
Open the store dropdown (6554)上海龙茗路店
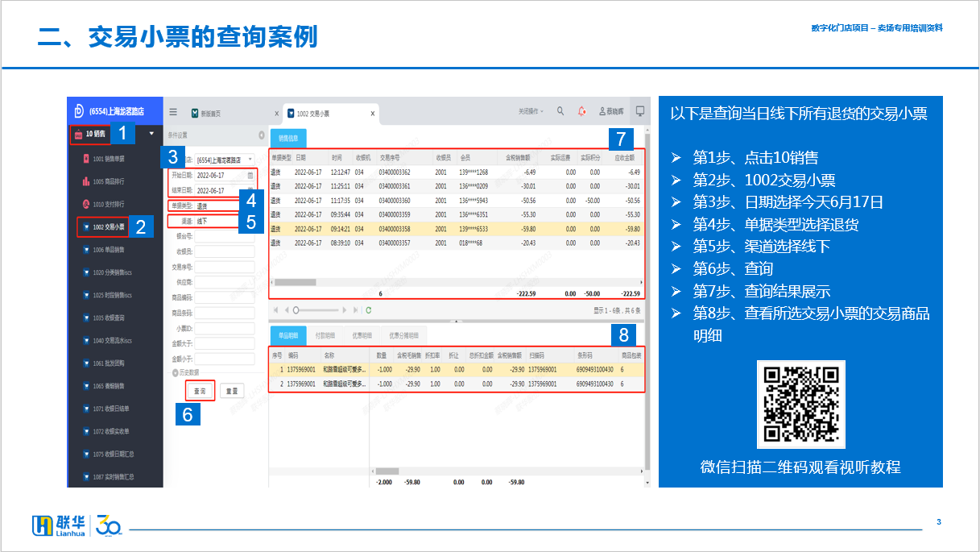(225, 160)
